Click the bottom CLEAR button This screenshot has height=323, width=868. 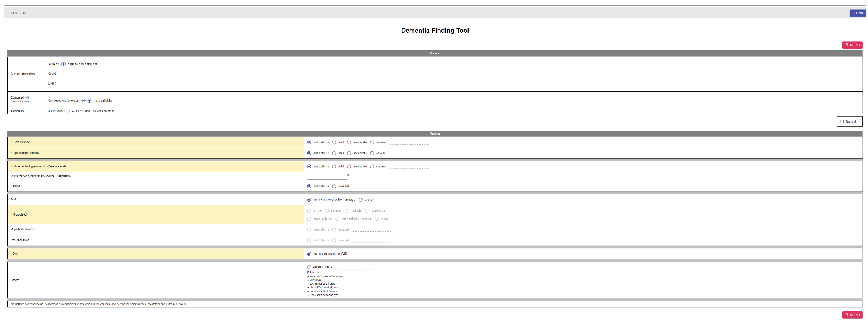pos(852,315)
